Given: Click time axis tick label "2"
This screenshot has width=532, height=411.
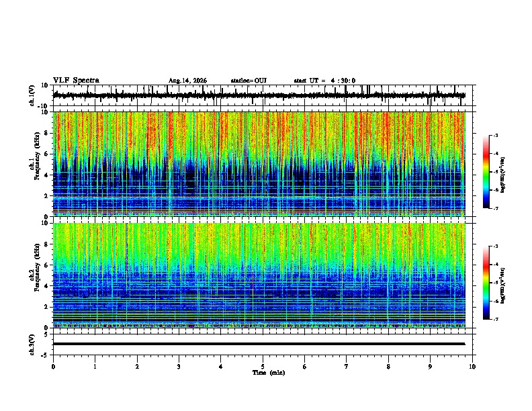Looking at the screenshot, I should click(x=137, y=367).
